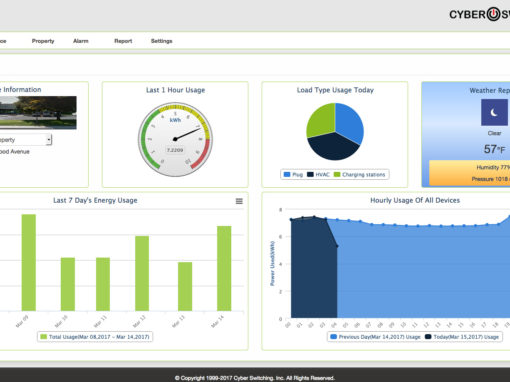Click the dark HVAC pie slice

pos(333,147)
